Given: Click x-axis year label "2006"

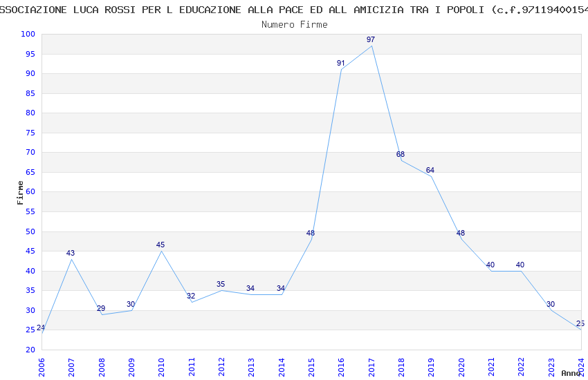Looking at the screenshot, I should tap(42, 368).
